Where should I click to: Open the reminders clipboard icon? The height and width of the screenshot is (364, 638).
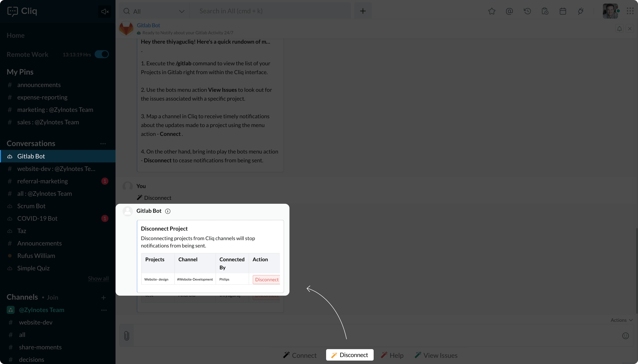click(545, 11)
